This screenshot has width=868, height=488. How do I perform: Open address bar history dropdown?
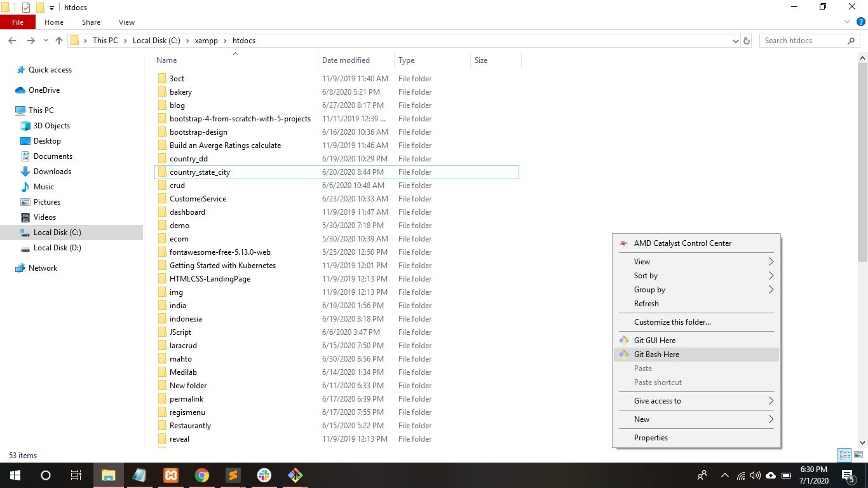click(736, 41)
